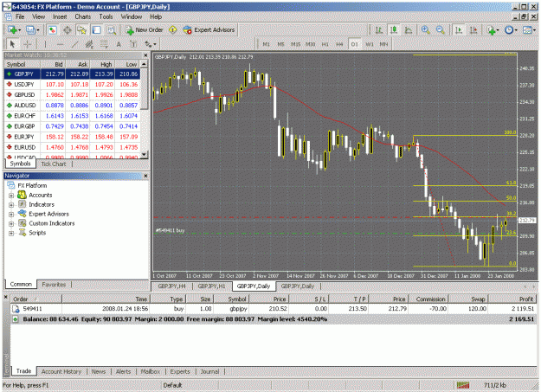This screenshot has width=541, height=392.
Task: Open the Templates dropdown
Action: click(x=529, y=30)
